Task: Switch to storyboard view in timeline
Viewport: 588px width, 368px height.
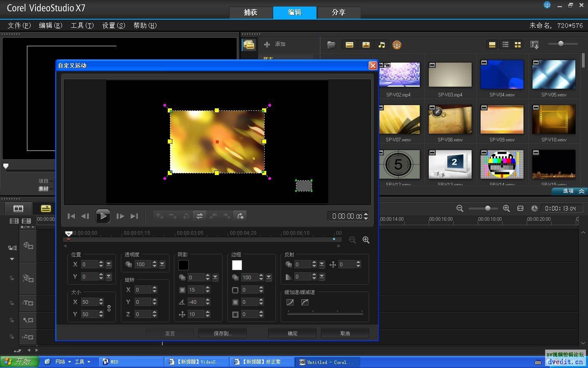Action: pos(18,209)
